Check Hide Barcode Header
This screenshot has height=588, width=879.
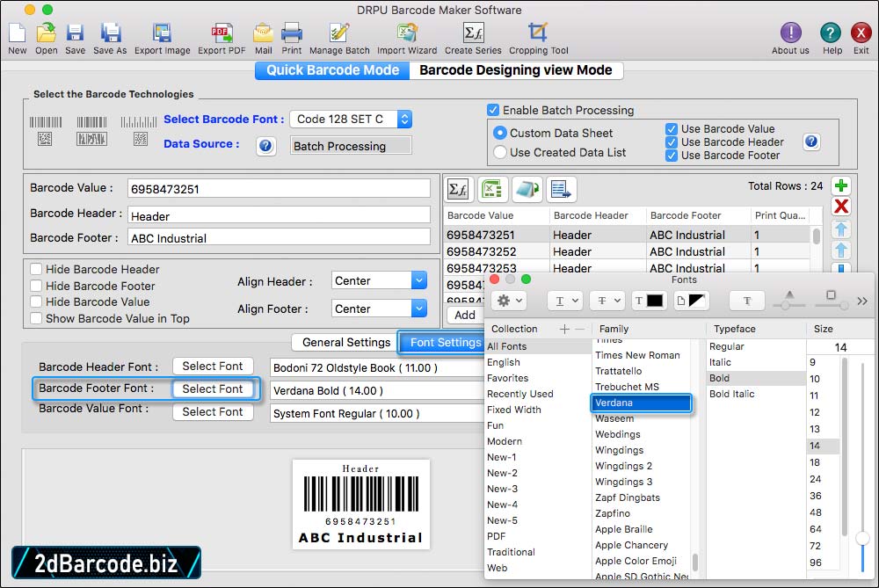[36, 269]
